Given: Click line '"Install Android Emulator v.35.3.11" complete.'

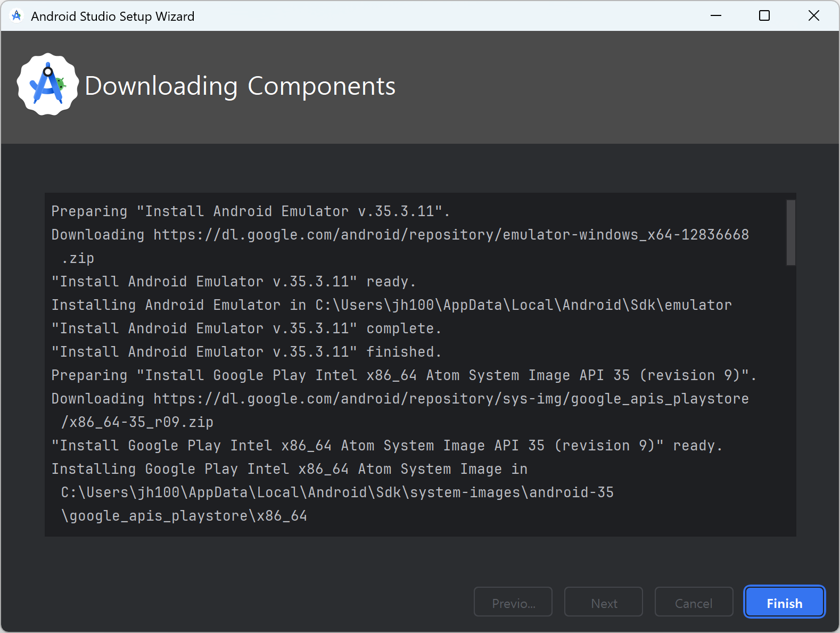Looking at the screenshot, I should pos(246,328).
